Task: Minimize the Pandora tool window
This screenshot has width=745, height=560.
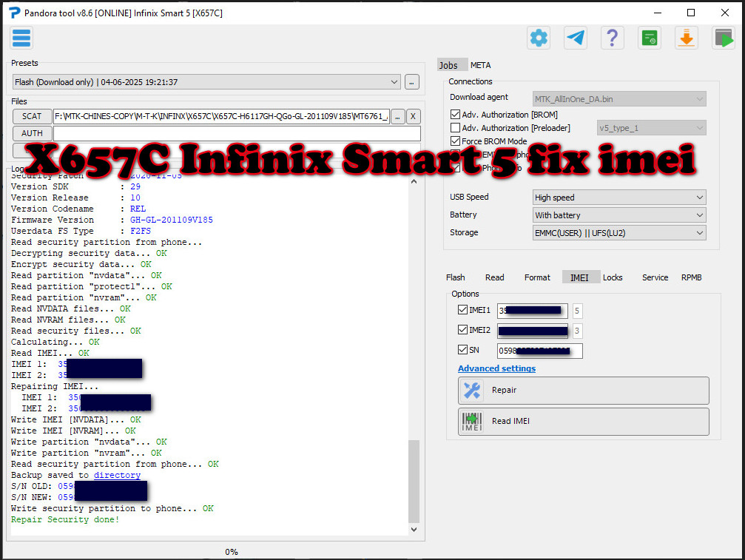Action: (658, 13)
